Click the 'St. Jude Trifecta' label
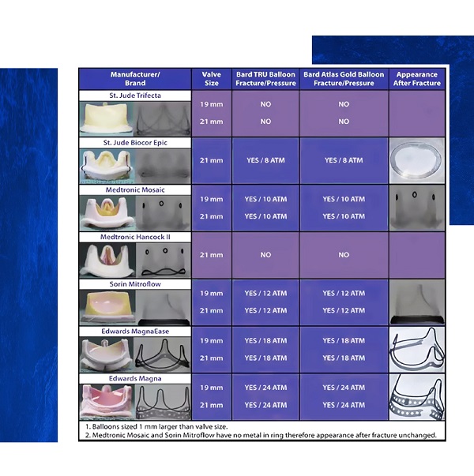The height and width of the screenshot is (476, 474). point(135,96)
